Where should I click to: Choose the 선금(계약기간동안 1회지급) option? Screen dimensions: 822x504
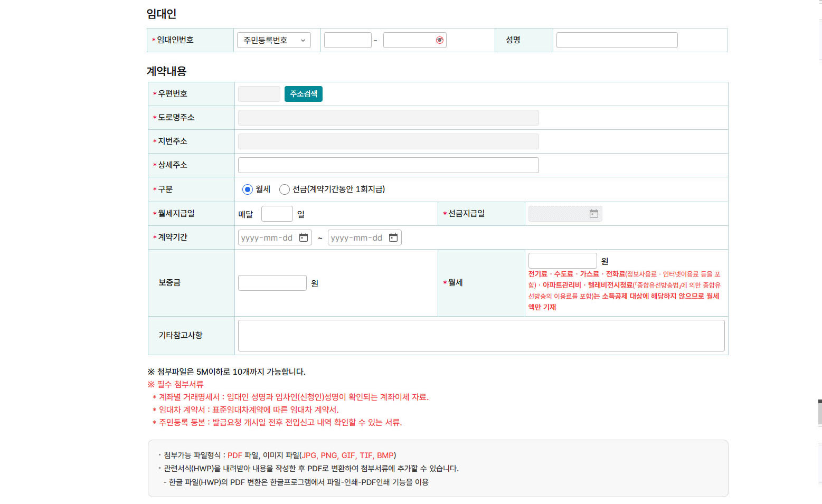point(285,189)
